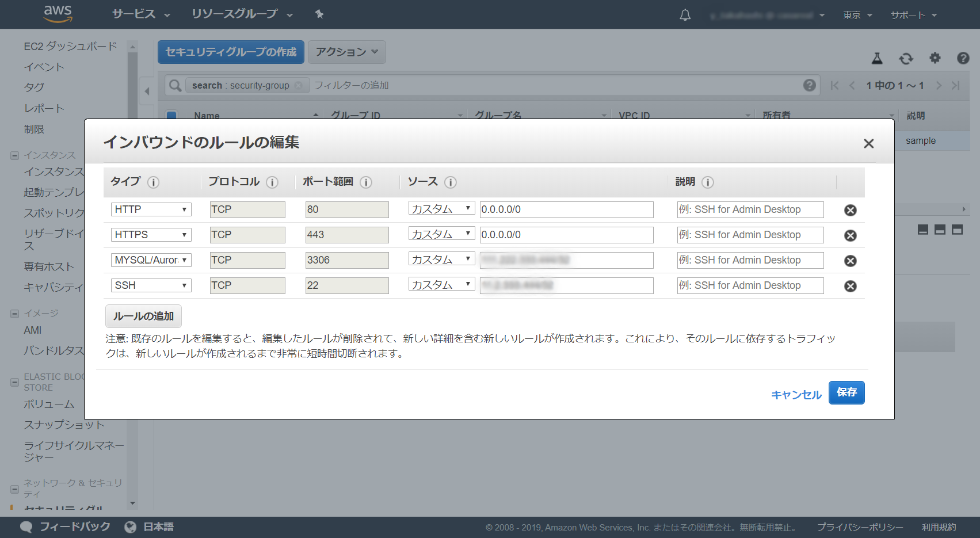Click the HTTP source field 0.0.0.0/0

pos(567,209)
